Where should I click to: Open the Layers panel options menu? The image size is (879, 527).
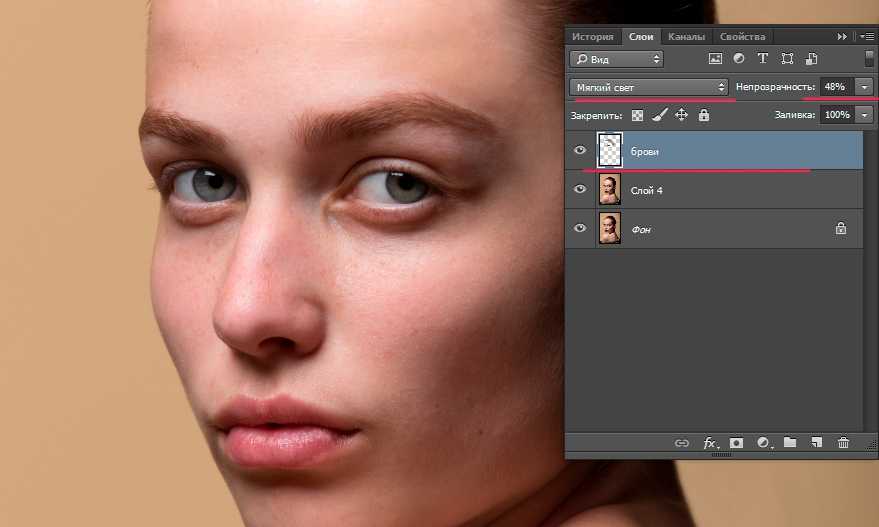pos(867,36)
